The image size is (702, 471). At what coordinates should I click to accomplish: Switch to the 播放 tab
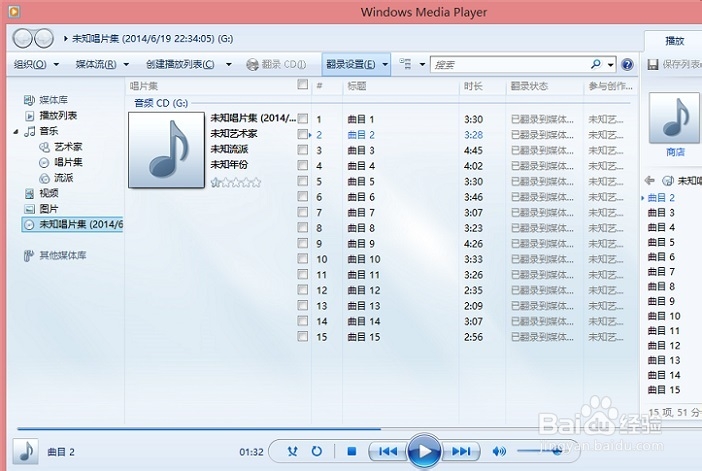point(674,41)
